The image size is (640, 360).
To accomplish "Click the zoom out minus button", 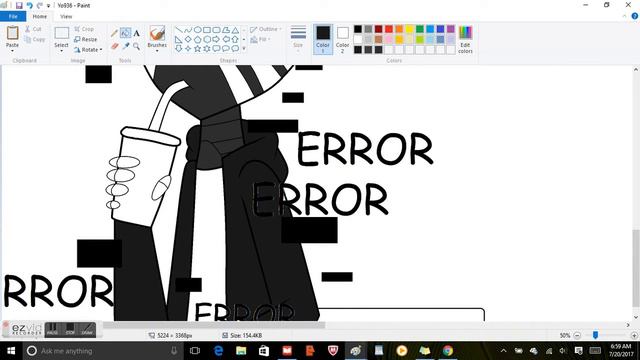I will (x=577, y=336).
